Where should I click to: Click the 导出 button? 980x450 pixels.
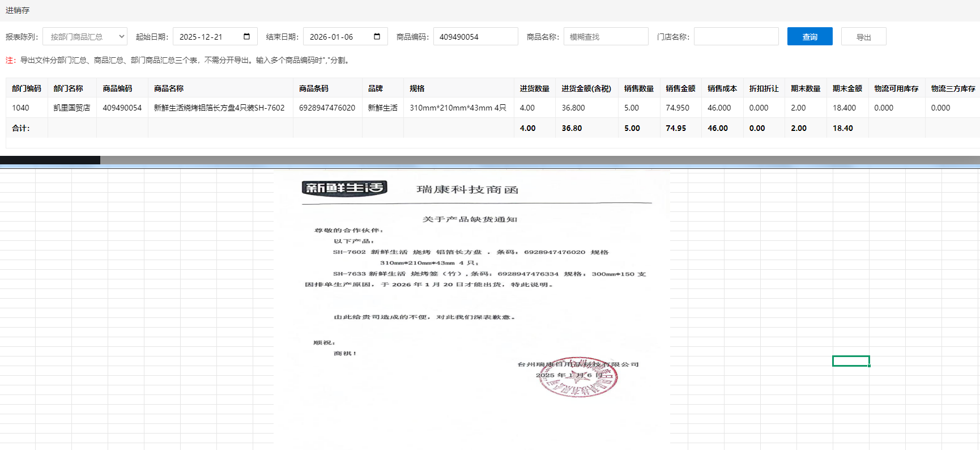863,37
